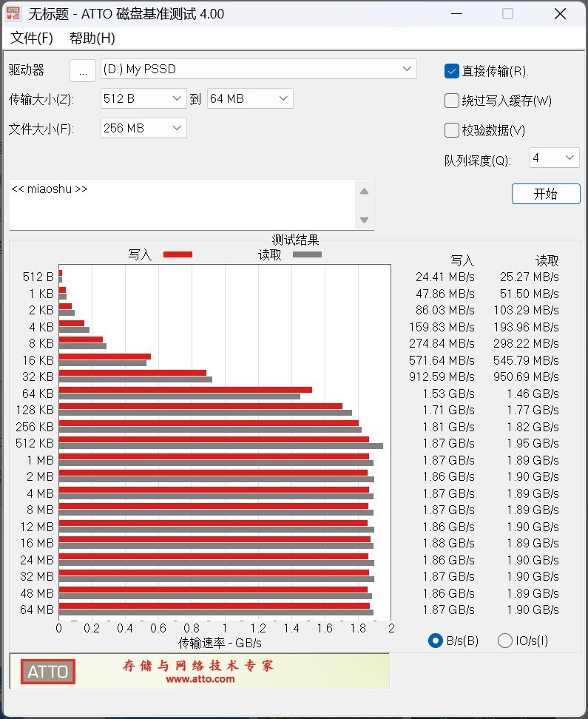Open the www.atto.com link

[200, 679]
